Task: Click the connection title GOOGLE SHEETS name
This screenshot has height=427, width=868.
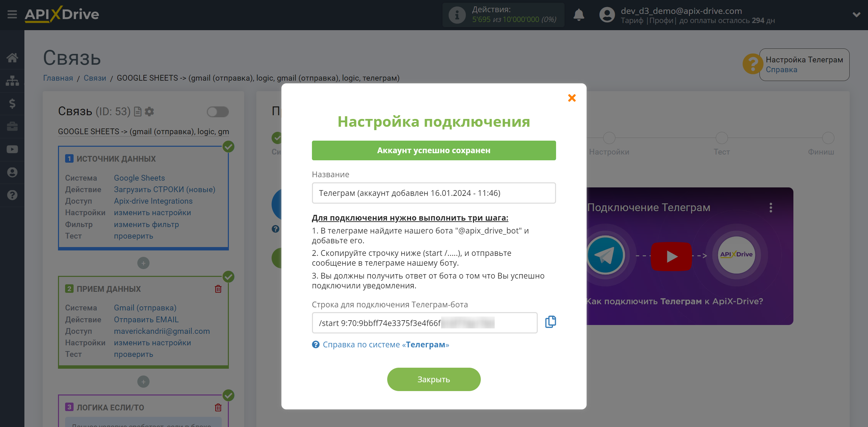Action: pos(143,131)
